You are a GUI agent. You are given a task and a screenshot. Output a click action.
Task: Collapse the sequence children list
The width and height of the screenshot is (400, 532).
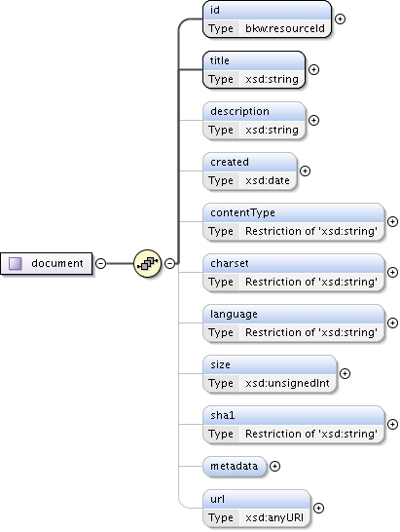tap(169, 263)
